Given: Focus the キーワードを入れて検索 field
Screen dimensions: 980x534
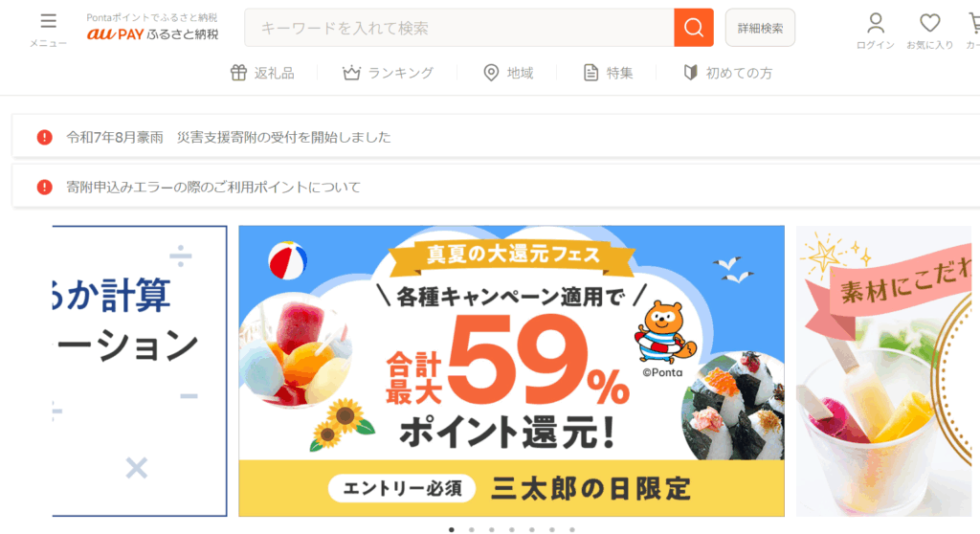Looking at the screenshot, I should coord(459,28).
